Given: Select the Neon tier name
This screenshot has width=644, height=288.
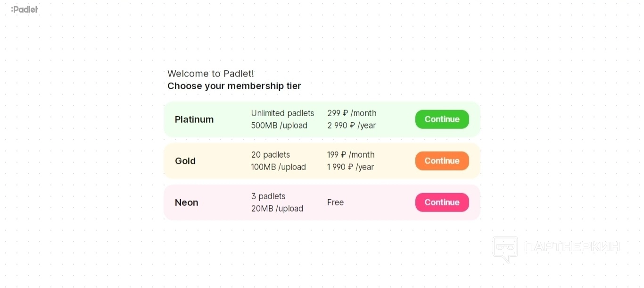Looking at the screenshot, I should click(x=186, y=203).
